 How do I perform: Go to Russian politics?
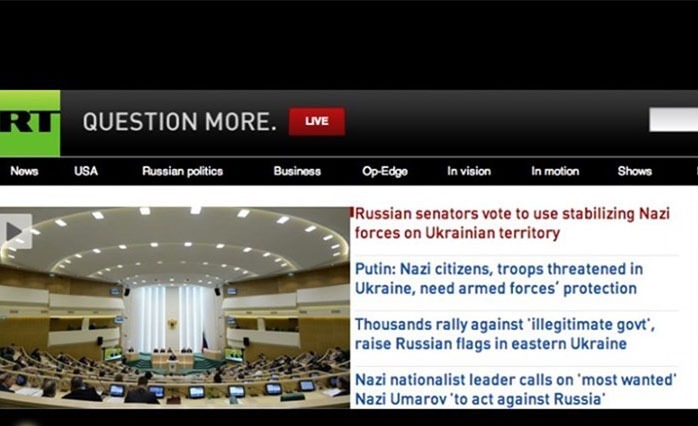[183, 171]
